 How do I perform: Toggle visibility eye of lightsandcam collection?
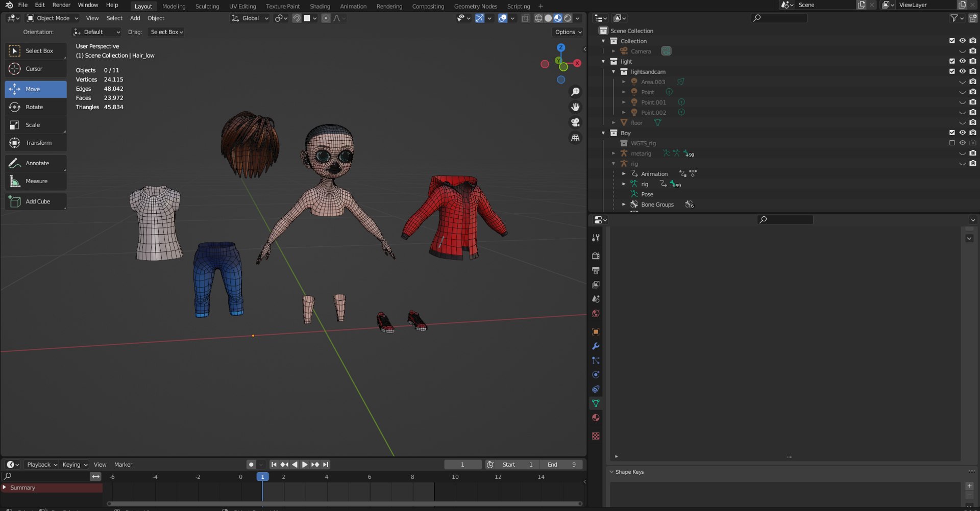pyautogui.click(x=962, y=71)
